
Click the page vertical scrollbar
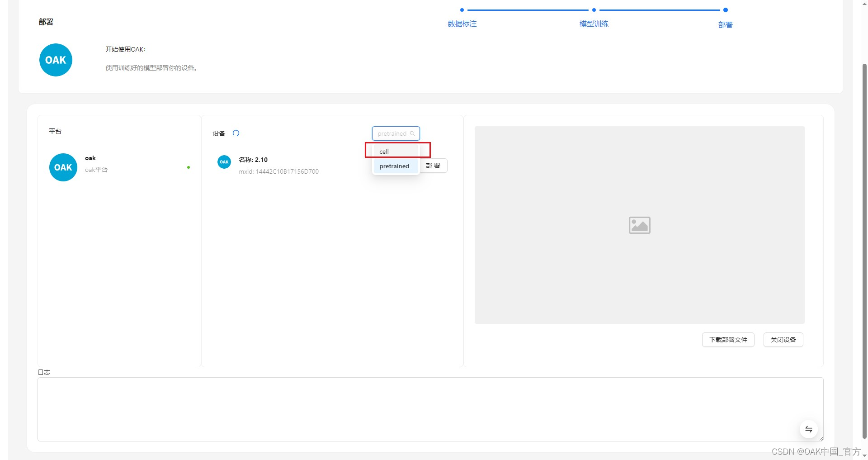pyautogui.click(x=864, y=251)
